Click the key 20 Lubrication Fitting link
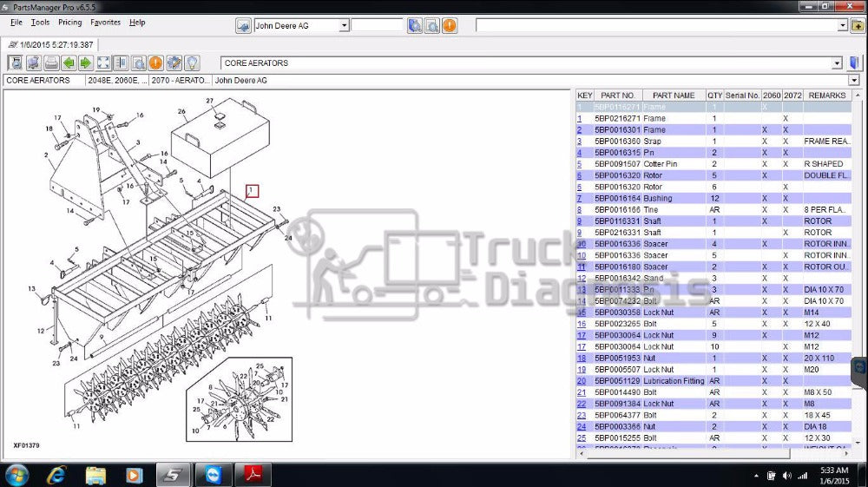Screen dimensions: 868x487 coord(582,381)
